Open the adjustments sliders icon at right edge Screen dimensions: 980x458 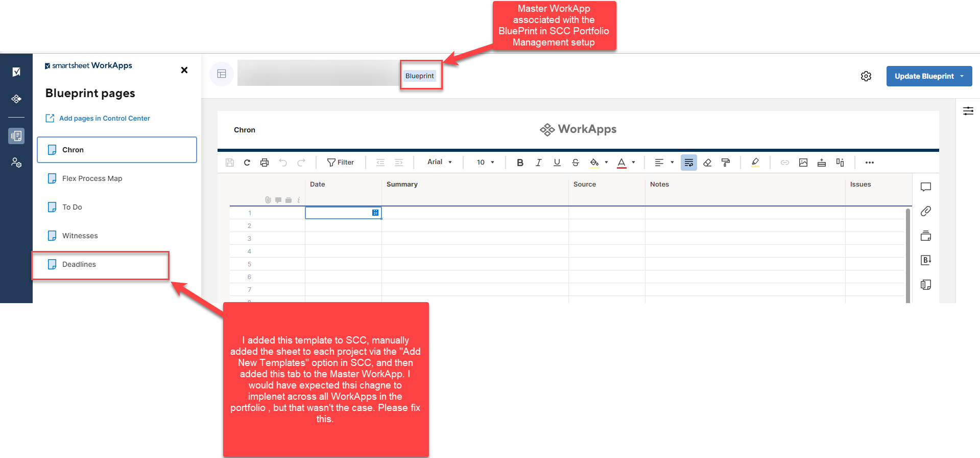click(x=968, y=111)
